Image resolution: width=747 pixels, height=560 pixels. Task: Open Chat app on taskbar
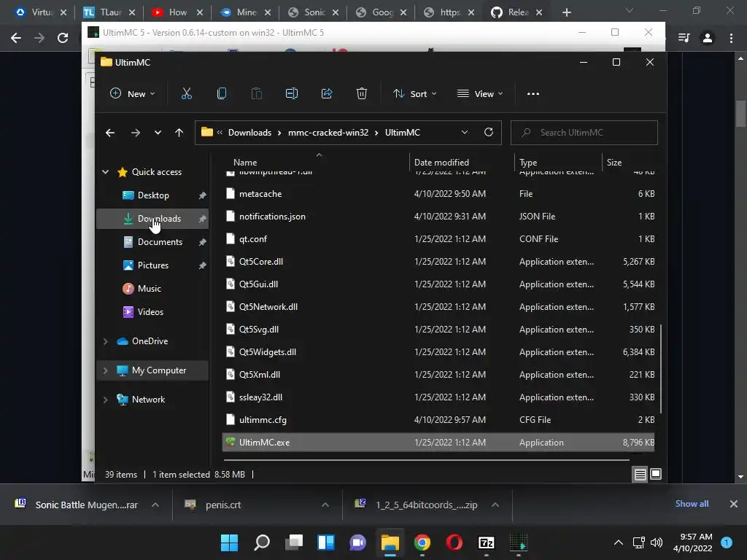[357, 542]
